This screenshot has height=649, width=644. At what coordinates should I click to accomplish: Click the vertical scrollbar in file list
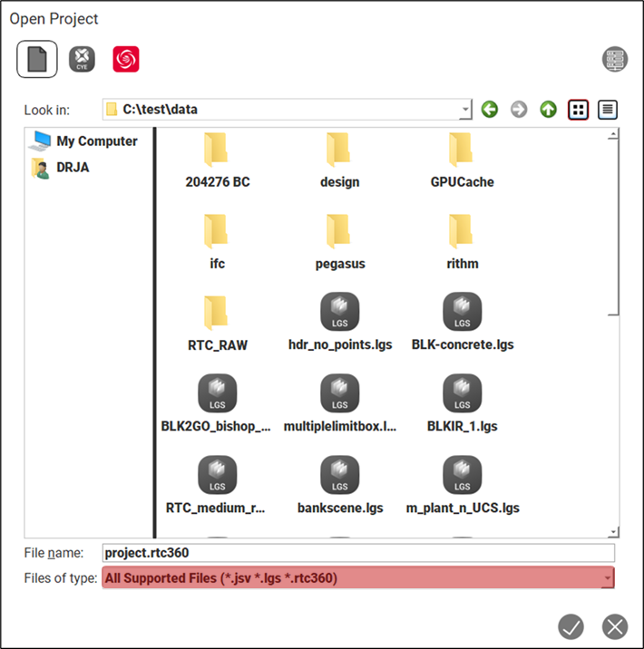point(614,227)
